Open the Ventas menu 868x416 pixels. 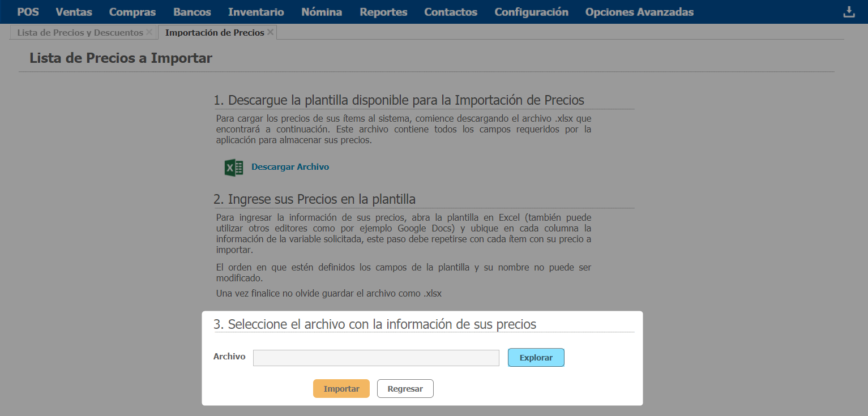coord(74,12)
